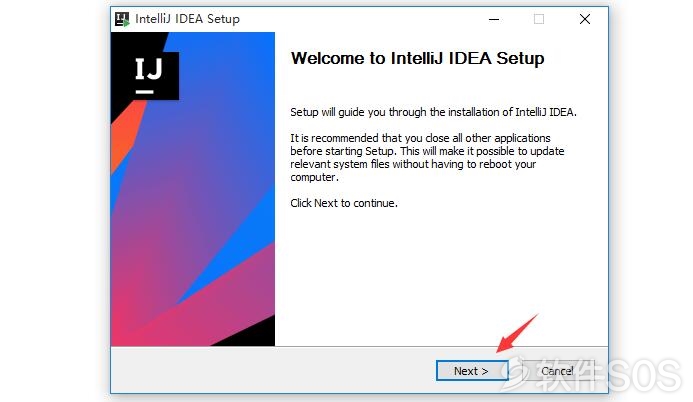Click the black IJ logo in banner
Viewport: 693px width, 402px height.
(149, 74)
